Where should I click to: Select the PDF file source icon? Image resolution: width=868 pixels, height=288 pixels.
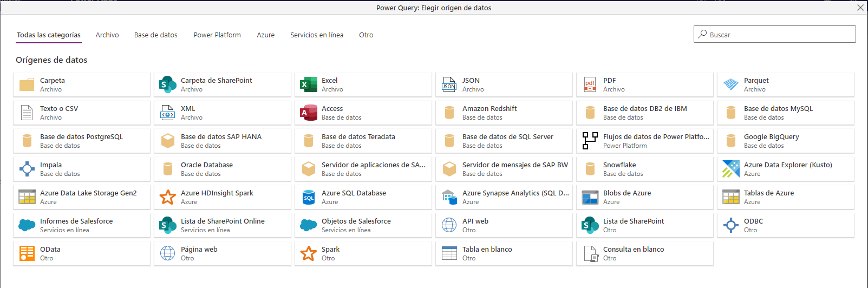590,84
